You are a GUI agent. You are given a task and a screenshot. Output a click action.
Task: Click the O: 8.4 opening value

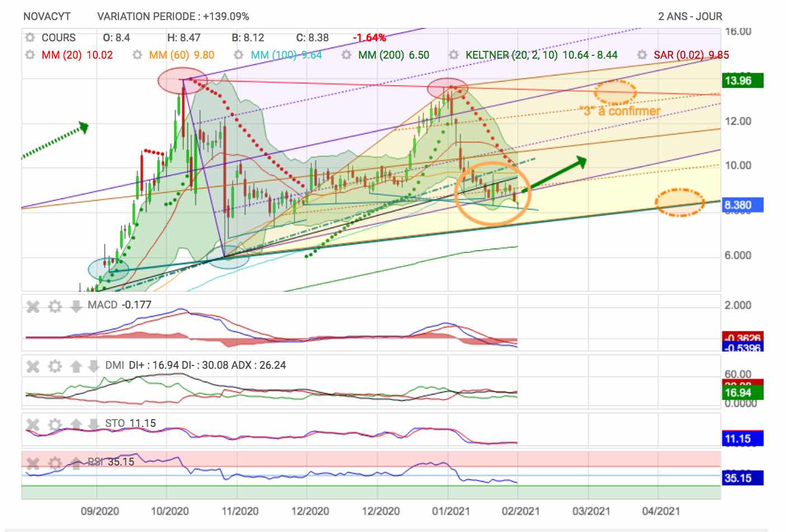(x=116, y=38)
